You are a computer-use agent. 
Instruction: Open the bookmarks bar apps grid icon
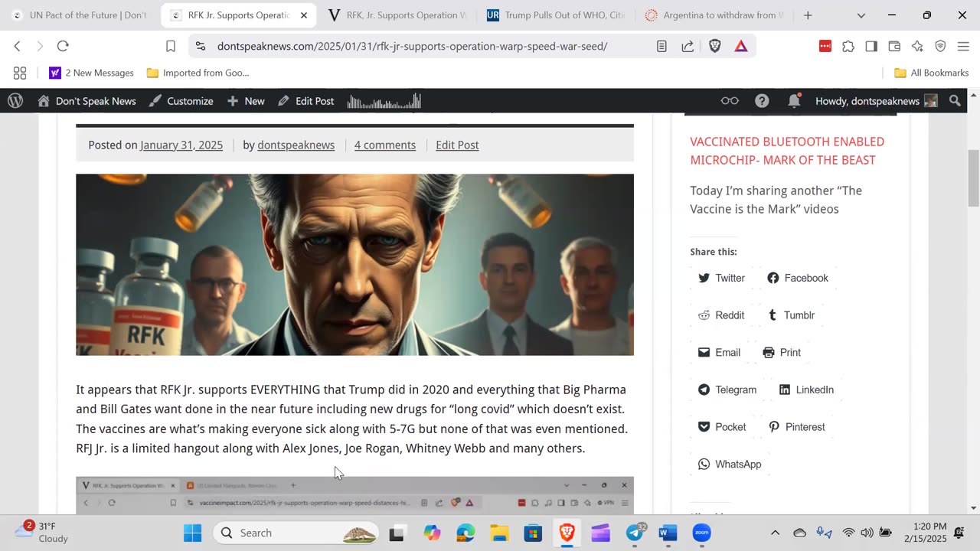pyautogui.click(x=20, y=73)
